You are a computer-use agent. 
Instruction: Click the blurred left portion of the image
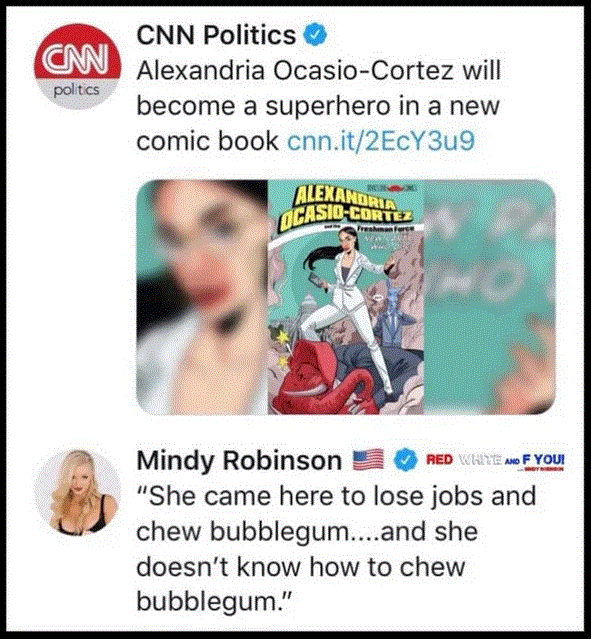(x=202, y=297)
